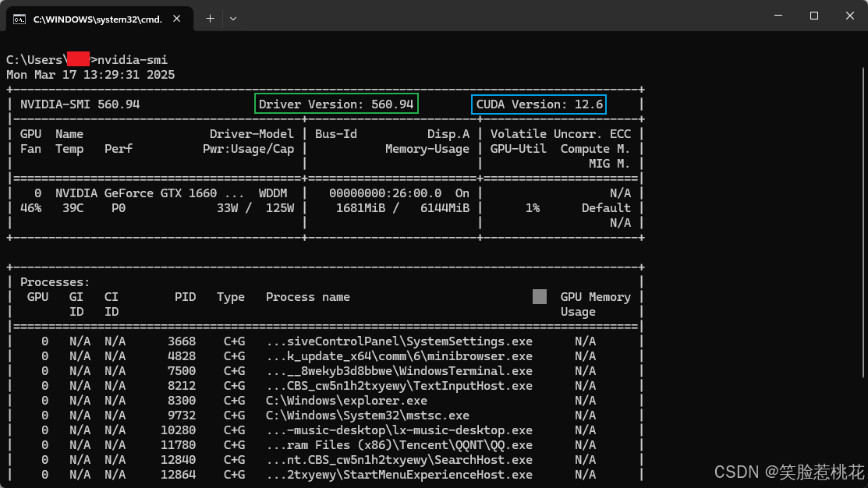Click the minibrowser.exe process name
Image resolution: width=868 pixels, height=488 pixels.
tap(399, 356)
